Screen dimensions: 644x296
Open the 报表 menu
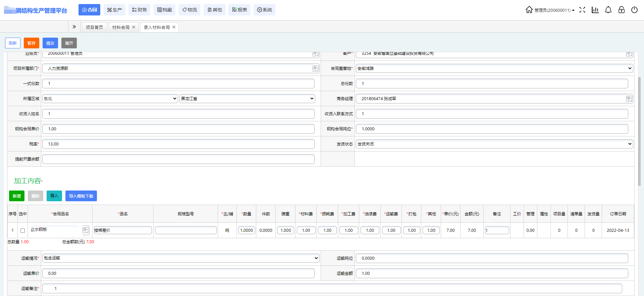(x=239, y=10)
